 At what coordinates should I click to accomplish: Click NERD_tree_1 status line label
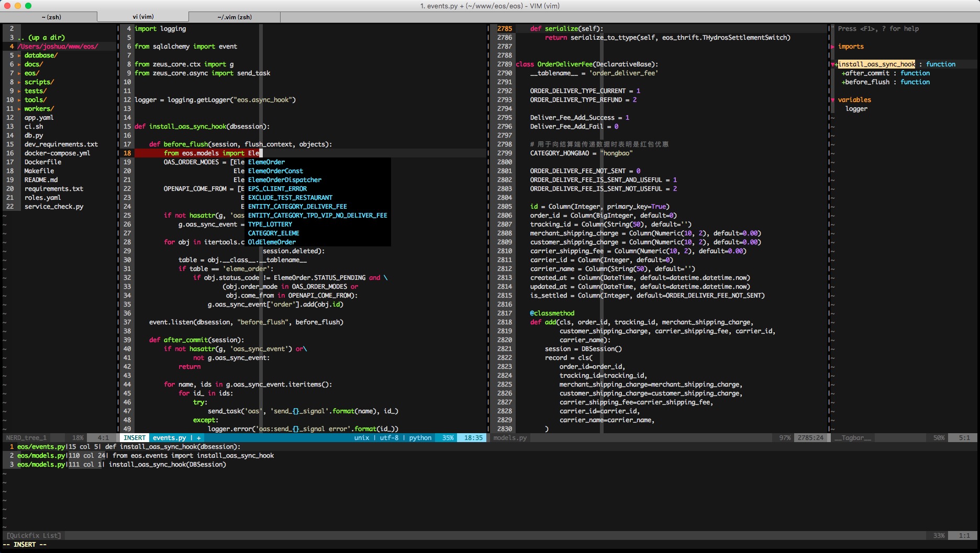pyautogui.click(x=26, y=438)
